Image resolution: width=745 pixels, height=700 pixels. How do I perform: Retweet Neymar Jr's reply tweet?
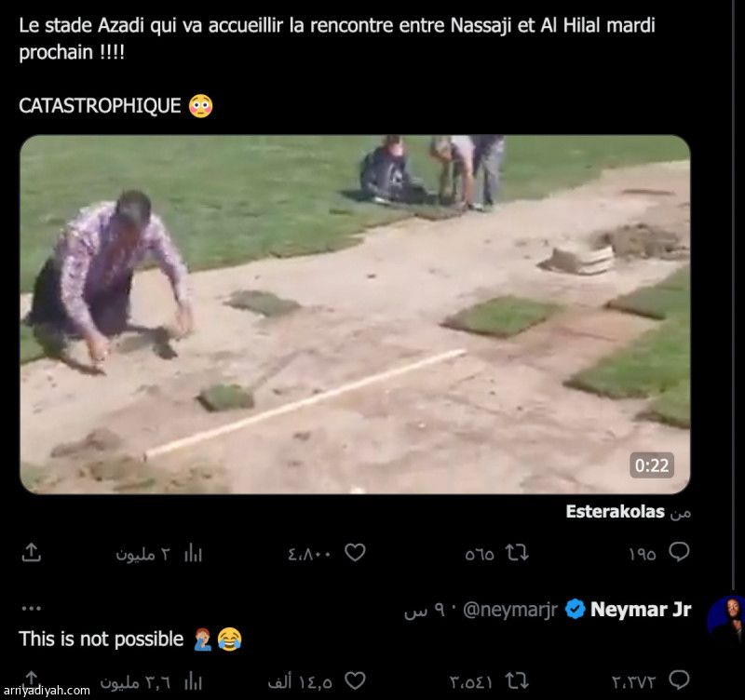tap(516, 680)
